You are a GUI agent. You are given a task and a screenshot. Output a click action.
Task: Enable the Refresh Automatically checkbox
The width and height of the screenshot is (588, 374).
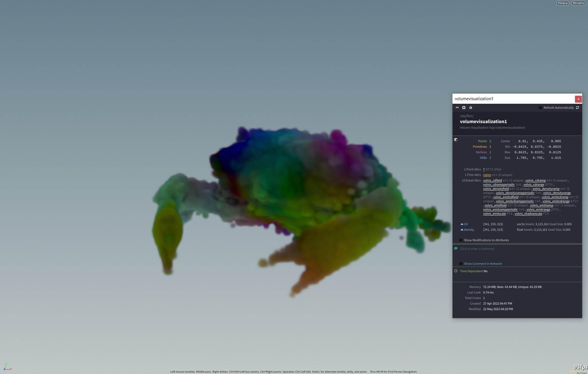coord(540,108)
